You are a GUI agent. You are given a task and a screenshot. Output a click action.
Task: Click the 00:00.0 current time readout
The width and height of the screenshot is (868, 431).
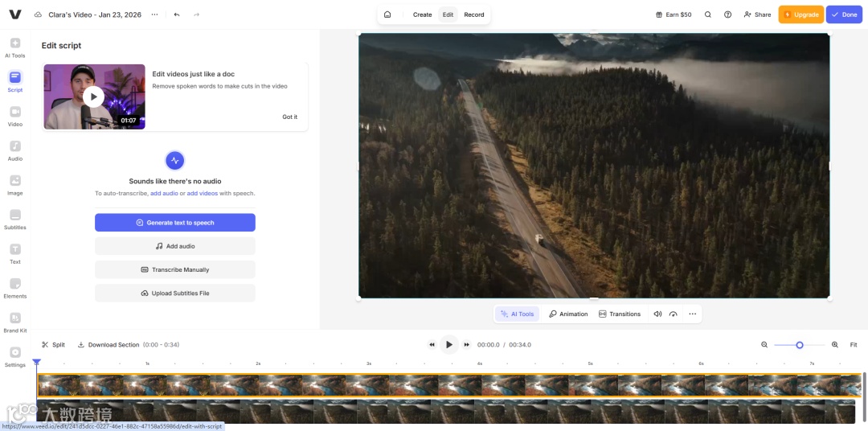click(489, 345)
